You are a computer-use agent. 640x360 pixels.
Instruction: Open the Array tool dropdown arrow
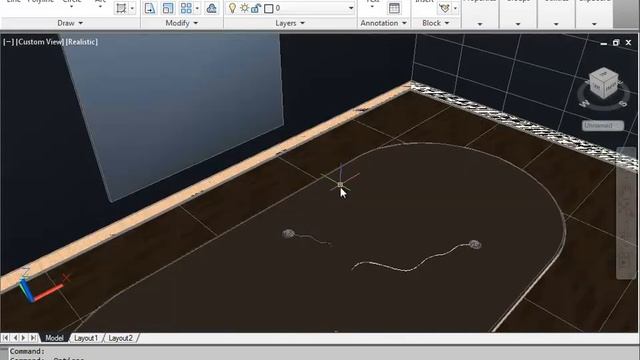[x=197, y=8]
